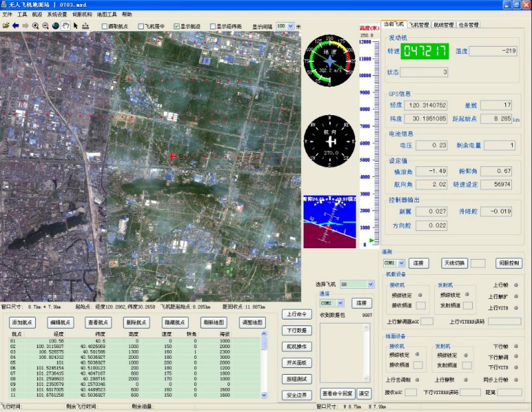
Task: Select the black arrow pointer tool
Action: click(76, 26)
